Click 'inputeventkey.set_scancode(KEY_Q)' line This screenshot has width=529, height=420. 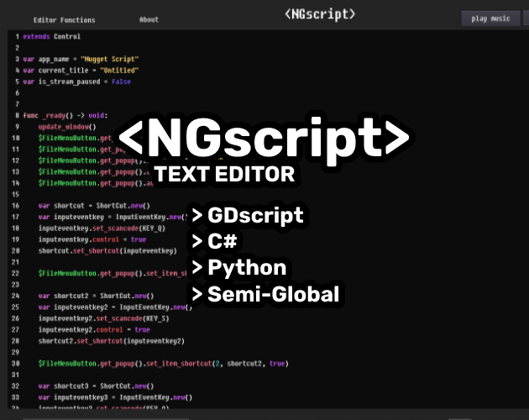click(102, 228)
